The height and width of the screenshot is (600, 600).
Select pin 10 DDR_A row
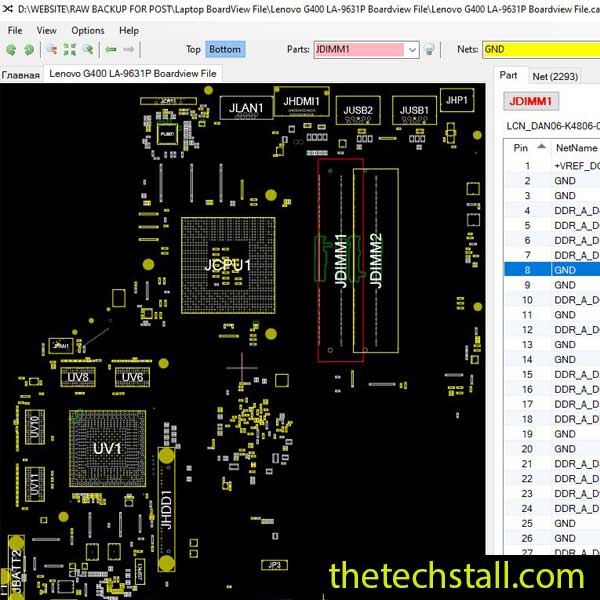552,300
